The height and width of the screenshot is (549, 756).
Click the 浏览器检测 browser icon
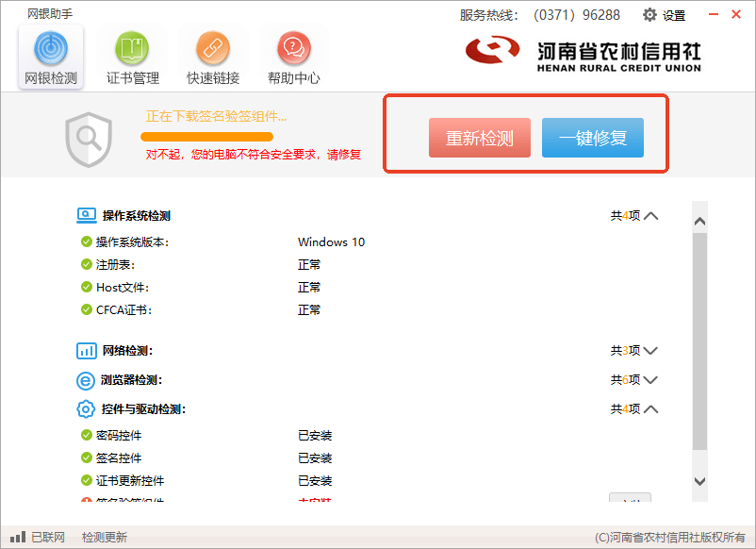(86, 380)
